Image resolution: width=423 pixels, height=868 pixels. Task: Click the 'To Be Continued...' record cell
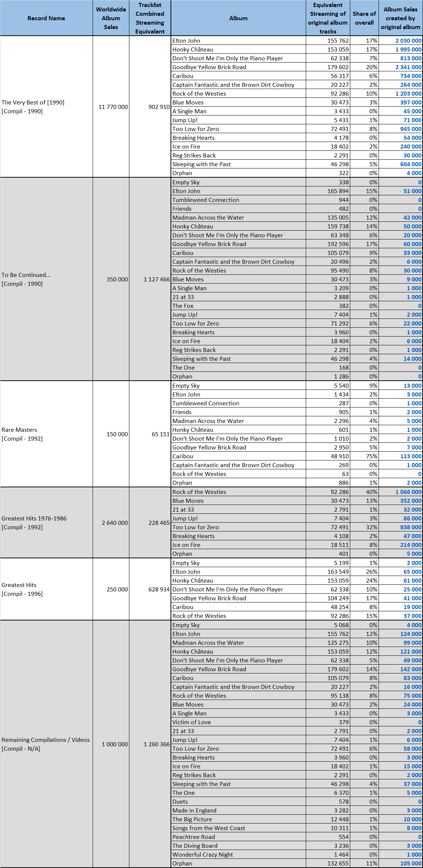(x=46, y=279)
